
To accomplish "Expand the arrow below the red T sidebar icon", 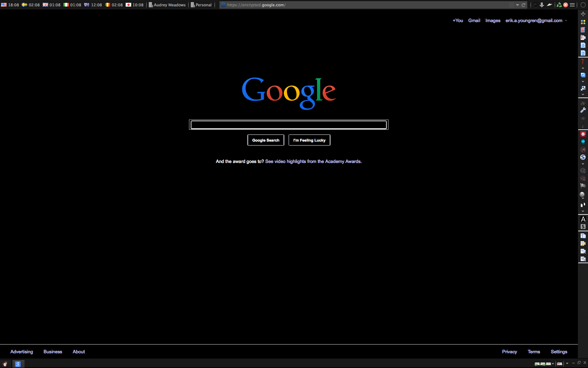I will (583, 68).
